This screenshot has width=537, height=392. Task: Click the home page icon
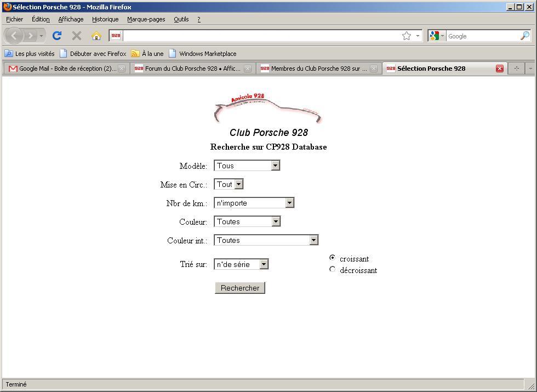[96, 36]
